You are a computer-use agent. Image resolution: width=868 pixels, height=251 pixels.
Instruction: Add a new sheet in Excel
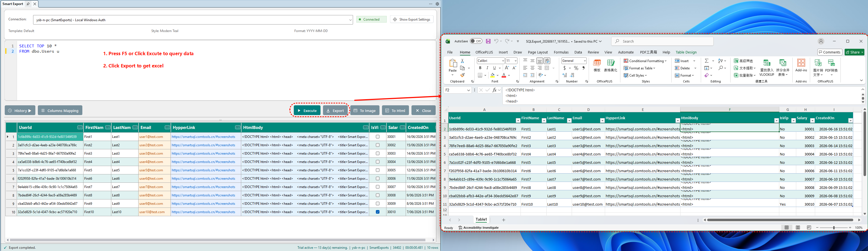[x=504, y=220]
